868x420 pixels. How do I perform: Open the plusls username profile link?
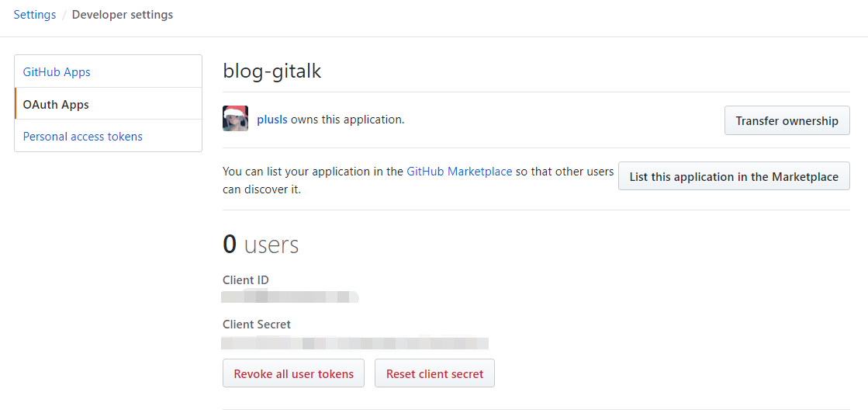(x=272, y=120)
